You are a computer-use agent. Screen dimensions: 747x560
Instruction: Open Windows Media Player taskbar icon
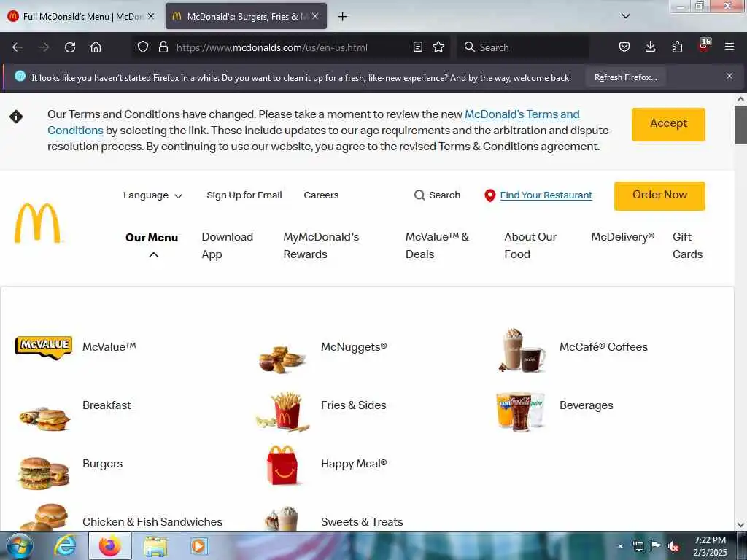point(199,546)
